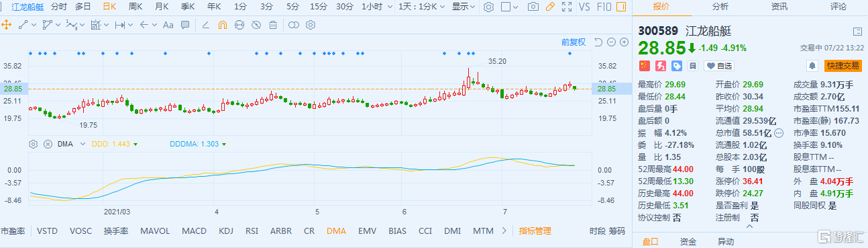Screen dimensions: 868x248
Task: Close the DMA indicator panel
Action: click(48, 144)
